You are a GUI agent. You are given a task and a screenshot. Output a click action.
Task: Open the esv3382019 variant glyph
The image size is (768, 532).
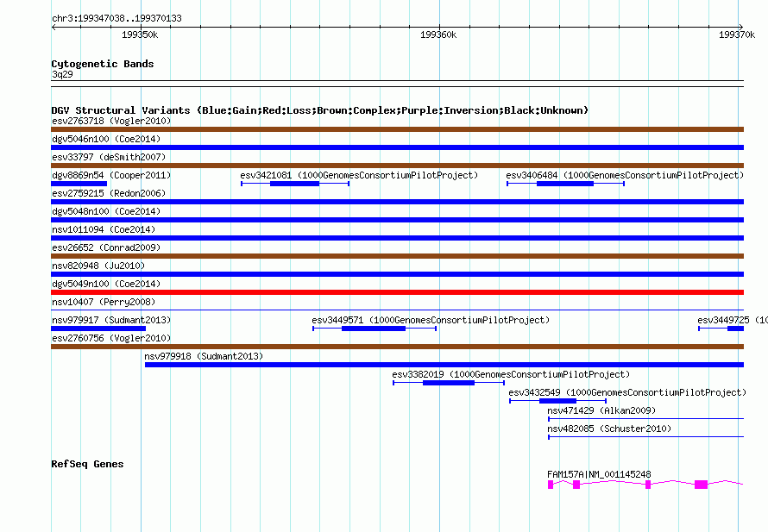point(449,383)
